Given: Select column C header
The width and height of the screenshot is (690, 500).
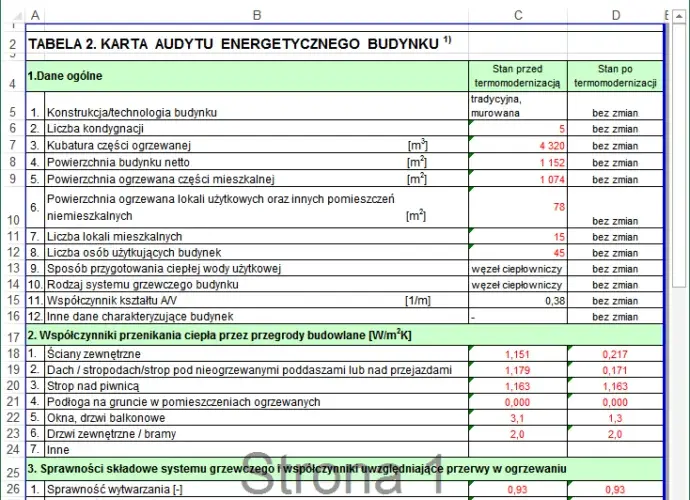Looking at the screenshot, I should point(518,15).
